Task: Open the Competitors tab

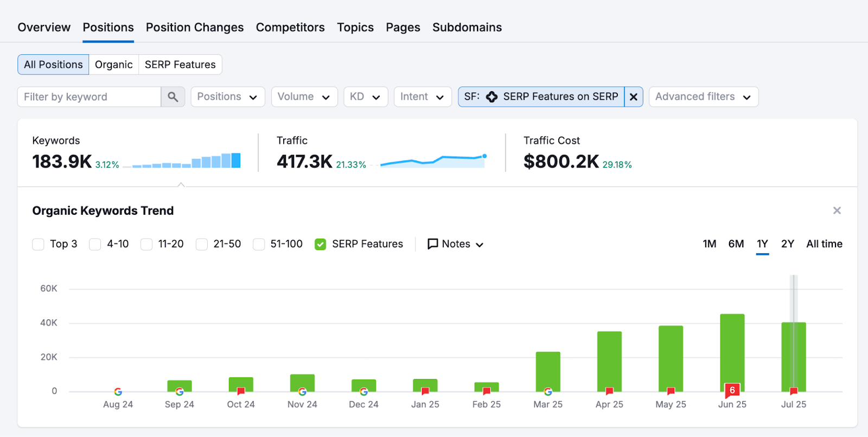Action: pyautogui.click(x=290, y=28)
